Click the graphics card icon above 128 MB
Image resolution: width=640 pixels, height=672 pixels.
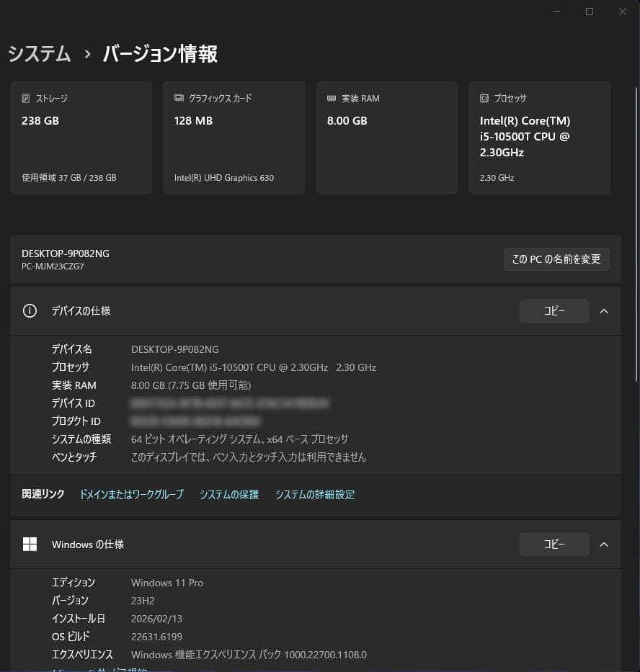(x=179, y=98)
